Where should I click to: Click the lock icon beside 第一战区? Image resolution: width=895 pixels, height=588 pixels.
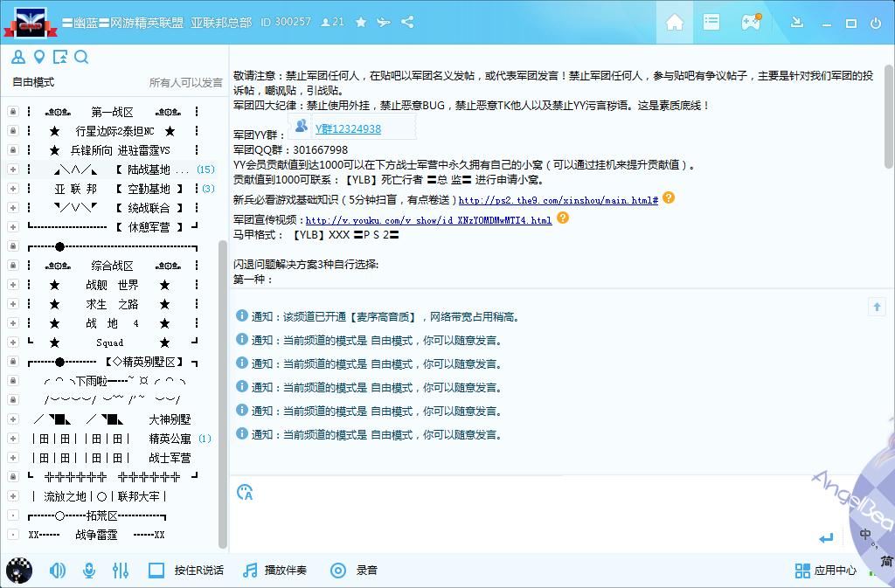click(x=12, y=112)
